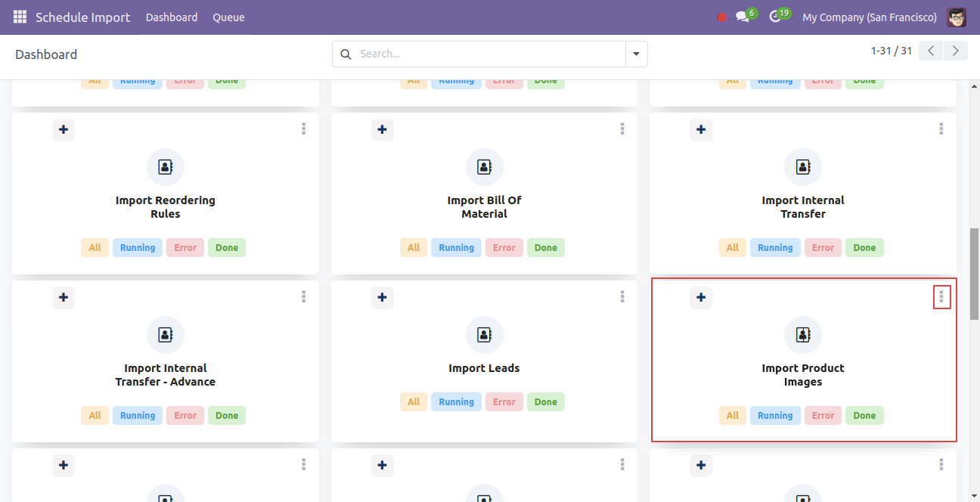Click plus button on Import Leads card
Screen dimensions: 980x502
pyautogui.click(x=383, y=298)
